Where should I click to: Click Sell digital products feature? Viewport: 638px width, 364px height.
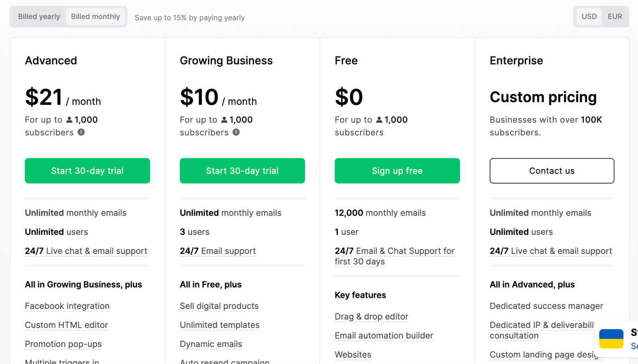pos(219,306)
